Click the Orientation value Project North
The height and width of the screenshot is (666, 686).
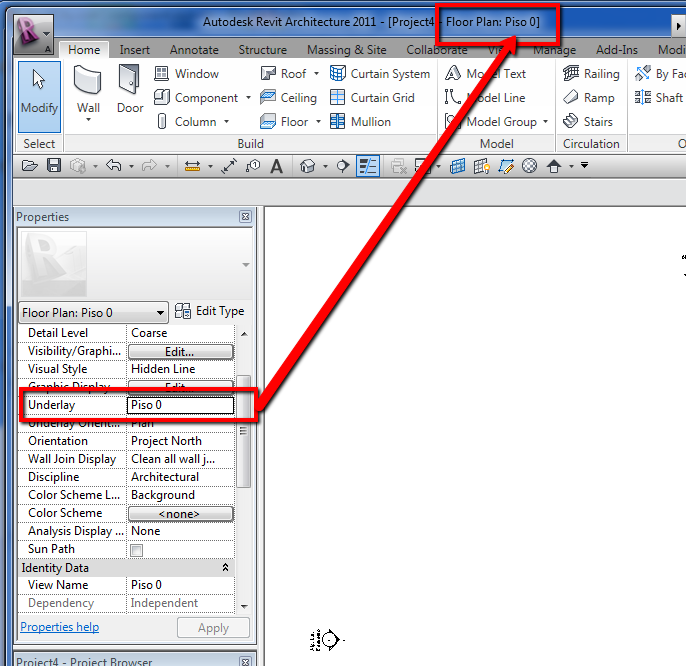point(180,441)
